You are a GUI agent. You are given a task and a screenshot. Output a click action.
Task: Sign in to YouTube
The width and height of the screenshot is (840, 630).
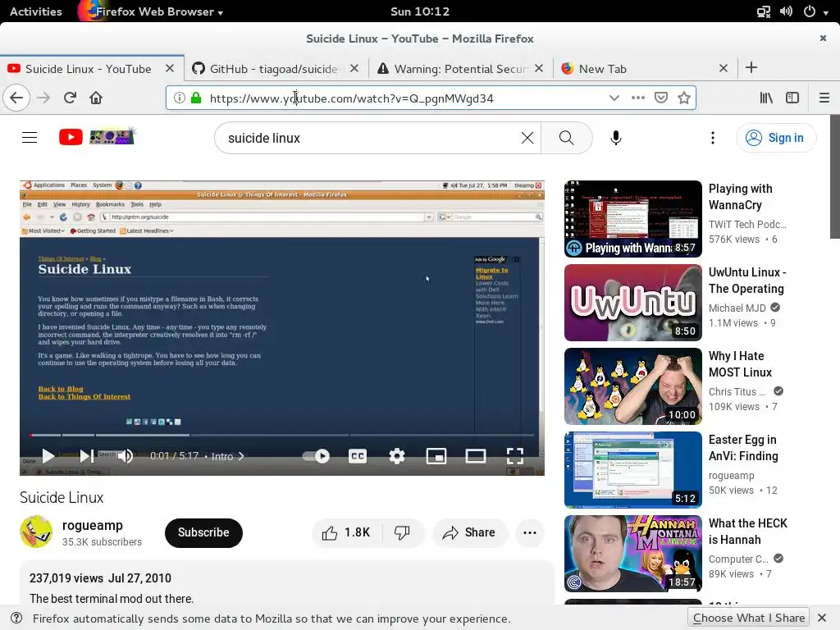coord(776,138)
